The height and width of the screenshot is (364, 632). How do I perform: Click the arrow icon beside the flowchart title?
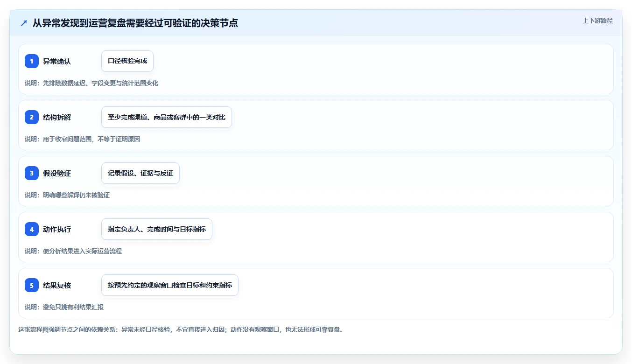[24, 23]
